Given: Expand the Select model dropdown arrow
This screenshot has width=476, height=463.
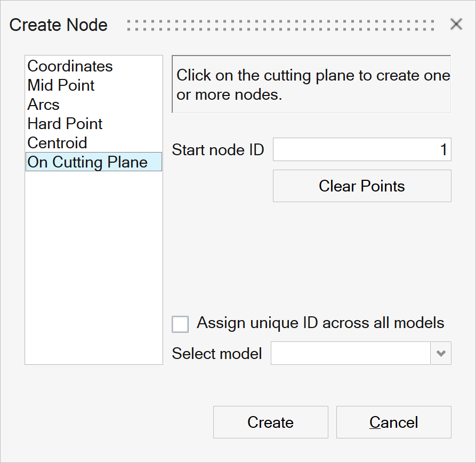Looking at the screenshot, I should 441,354.
